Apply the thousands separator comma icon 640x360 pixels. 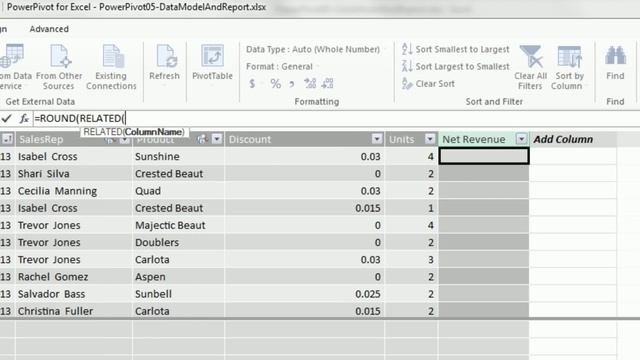tap(291, 84)
